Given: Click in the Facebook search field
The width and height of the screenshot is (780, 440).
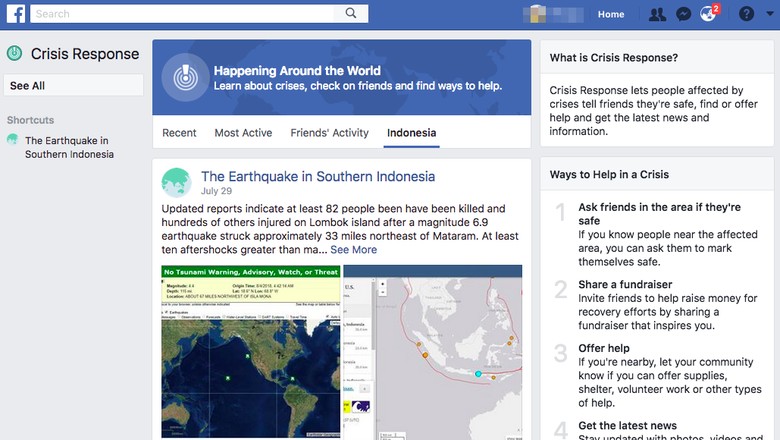Looking at the screenshot, I should pos(182,13).
